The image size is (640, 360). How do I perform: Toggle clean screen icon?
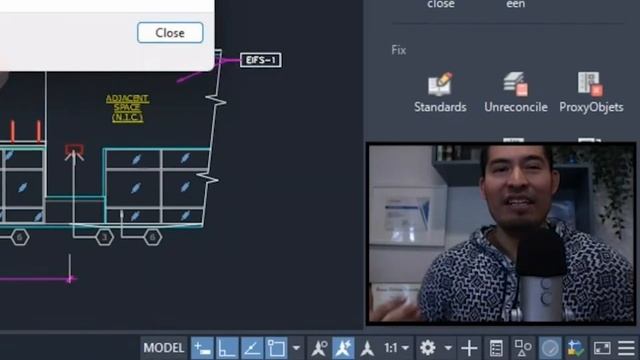(x=602, y=348)
